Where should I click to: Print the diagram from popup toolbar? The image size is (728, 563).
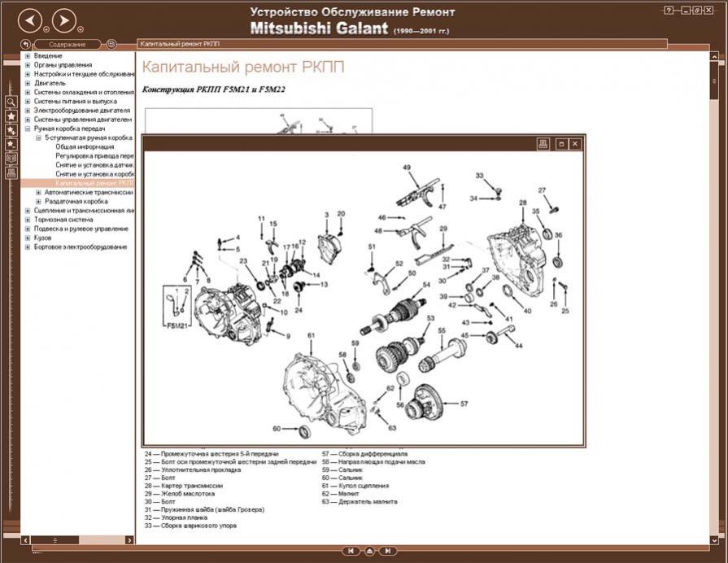click(x=543, y=144)
